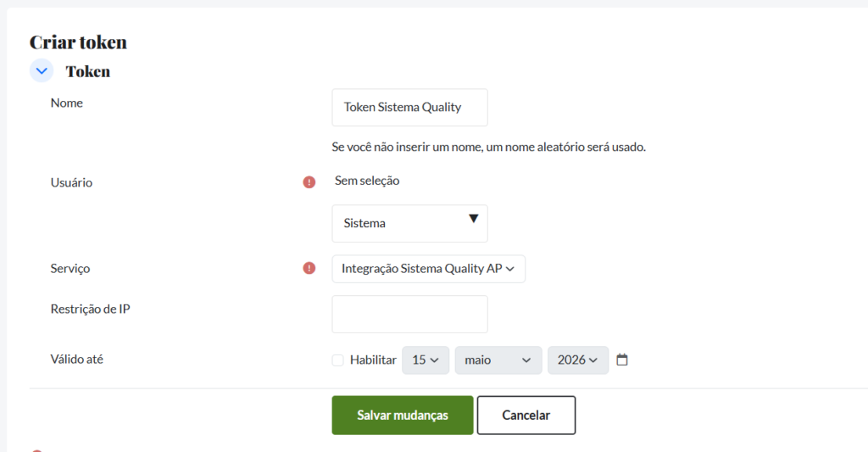Screen dimensions: 868x452
Task: Click the Token section heading
Action: coord(88,71)
